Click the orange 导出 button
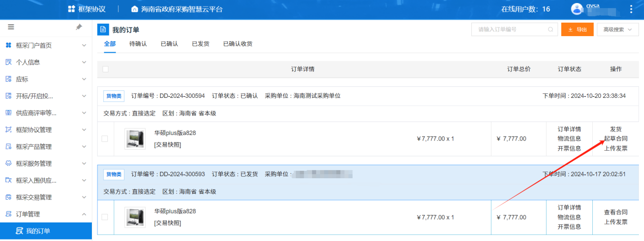 point(577,30)
